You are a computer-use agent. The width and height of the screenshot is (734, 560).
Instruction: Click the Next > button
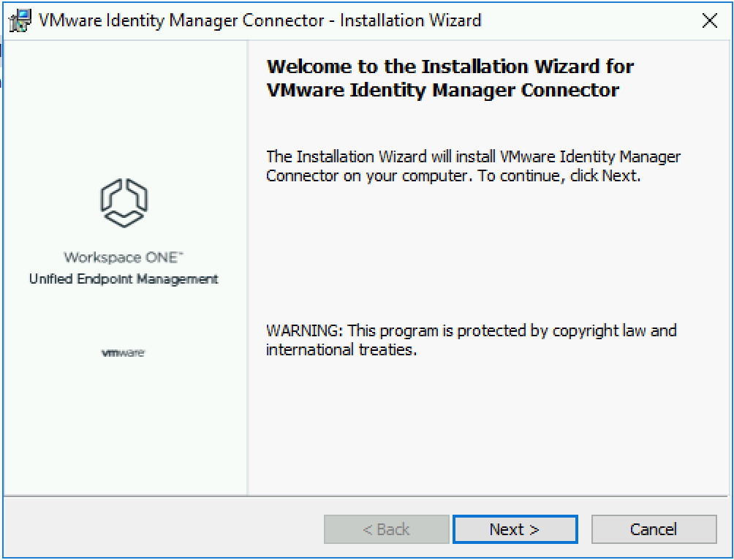(515, 529)
